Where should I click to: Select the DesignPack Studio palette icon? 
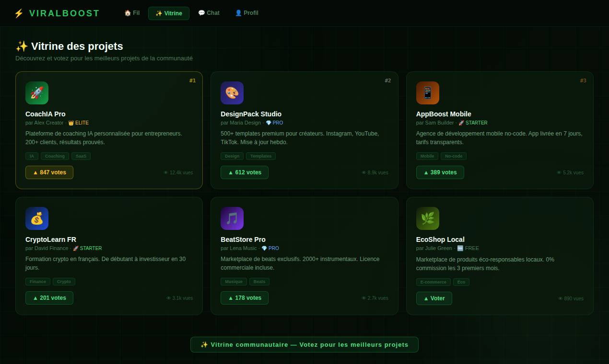tap(232, 93)
